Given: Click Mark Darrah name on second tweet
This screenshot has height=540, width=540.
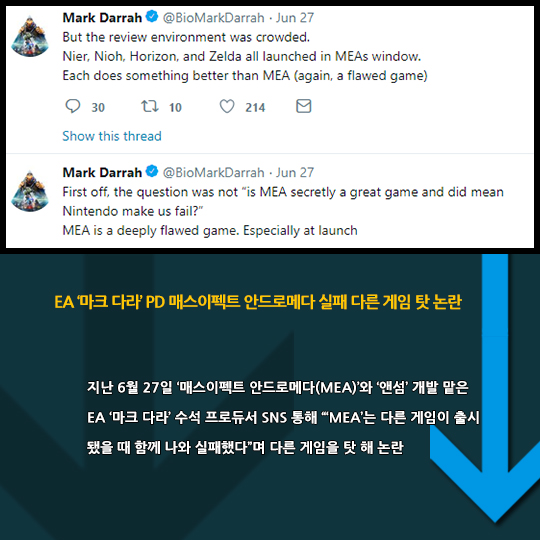Looking at the screenshot, I should [102, 172].
